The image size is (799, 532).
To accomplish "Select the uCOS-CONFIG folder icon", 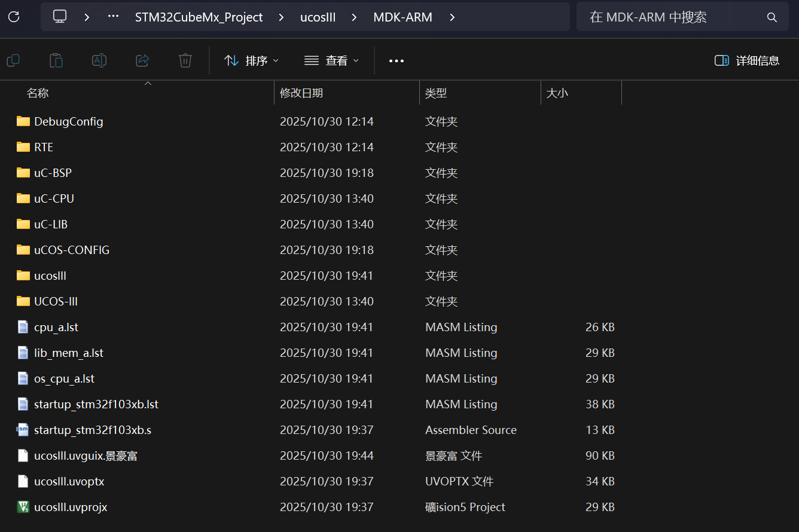I will tap(23, 250).
